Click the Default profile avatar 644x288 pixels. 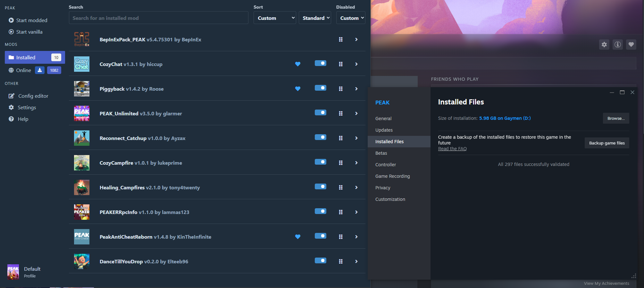(13, 272)
